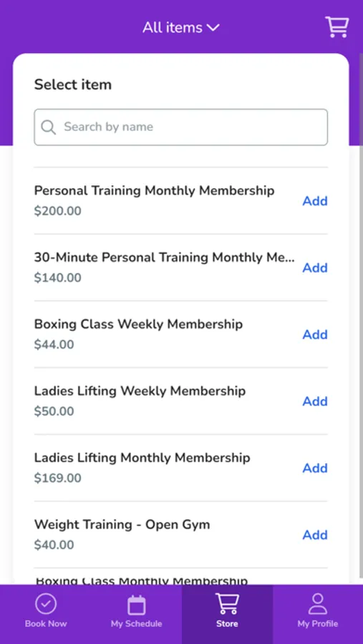Viewport: 363px width, 644px height.
Task: Focus the Search by name field
Action: [181, 127]
